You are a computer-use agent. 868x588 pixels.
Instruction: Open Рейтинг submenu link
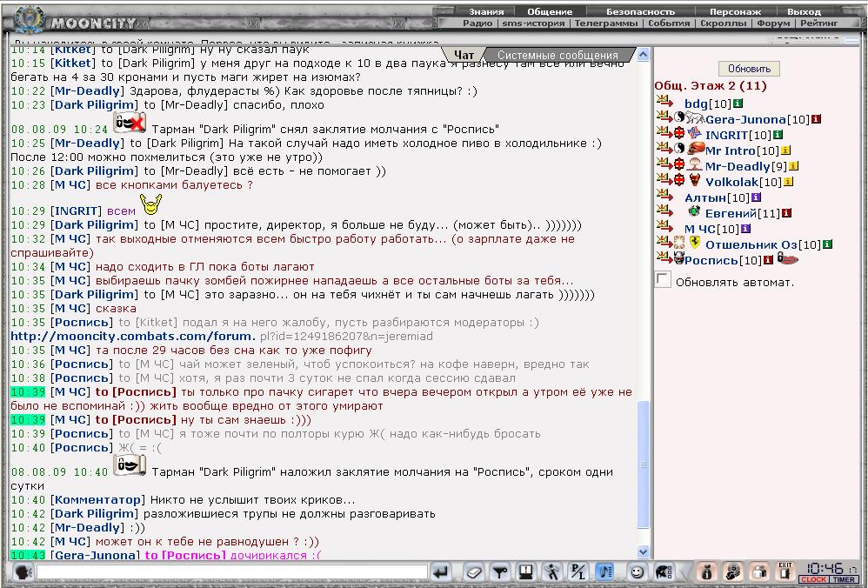(818, 23)
